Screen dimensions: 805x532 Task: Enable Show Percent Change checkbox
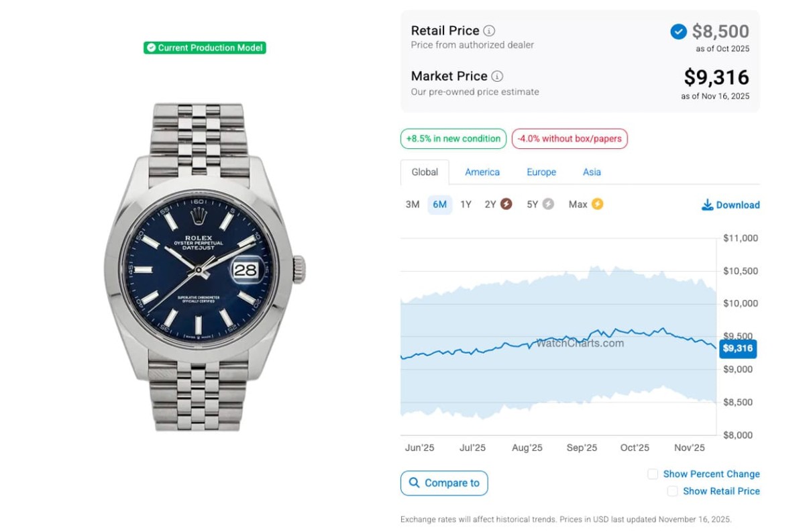coord(653,474)
